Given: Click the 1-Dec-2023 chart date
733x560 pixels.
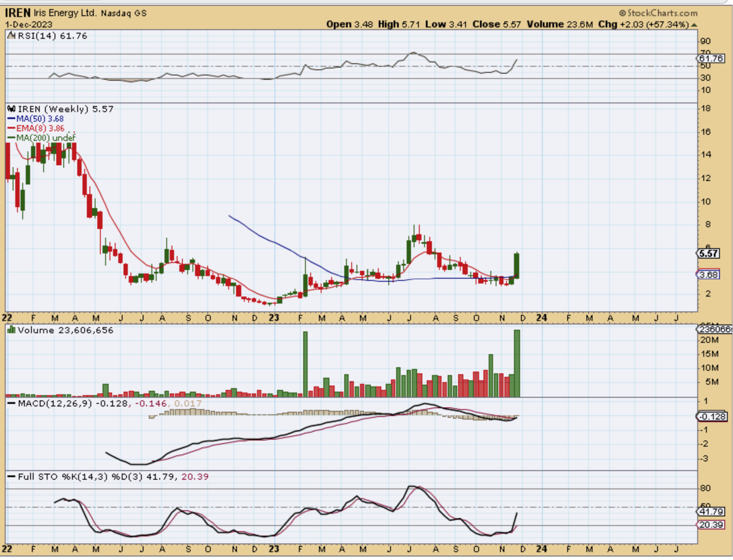Looking at the screenshot, I should [29, 24].
